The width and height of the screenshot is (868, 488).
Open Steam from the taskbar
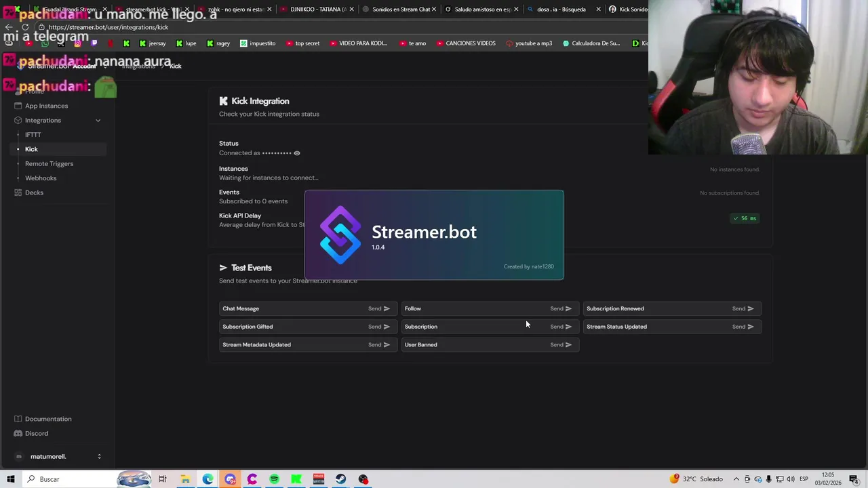tap(340, 479)
